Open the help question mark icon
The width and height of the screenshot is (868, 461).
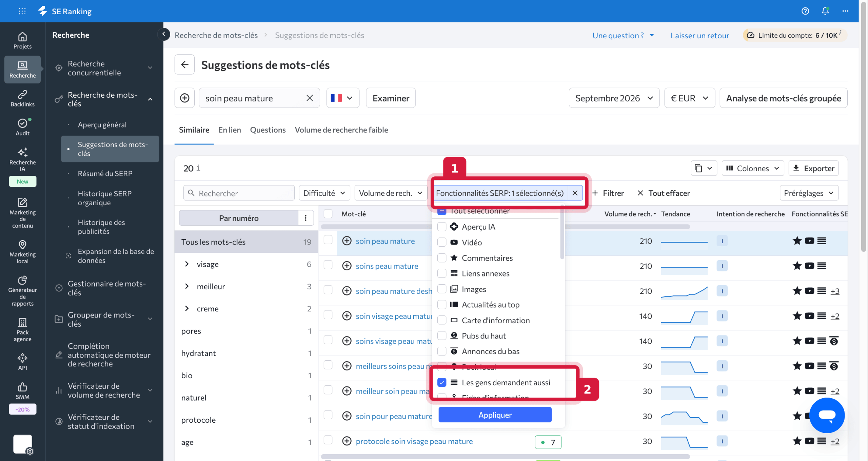805,11
